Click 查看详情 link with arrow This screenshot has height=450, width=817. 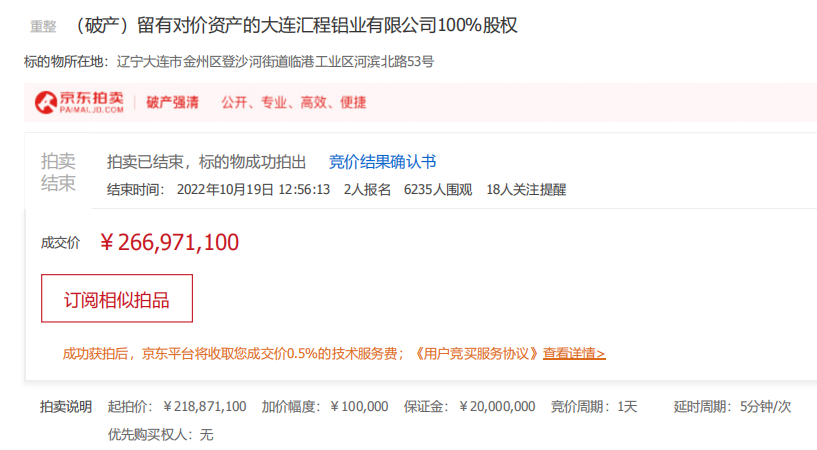pyautogui.click(x=574, y=354)
